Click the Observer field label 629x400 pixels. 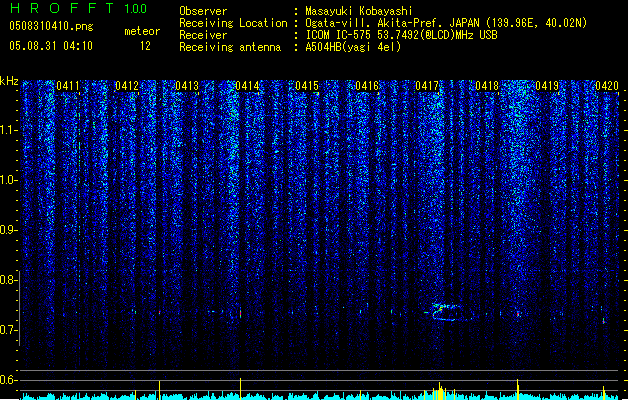pos(203,11)
